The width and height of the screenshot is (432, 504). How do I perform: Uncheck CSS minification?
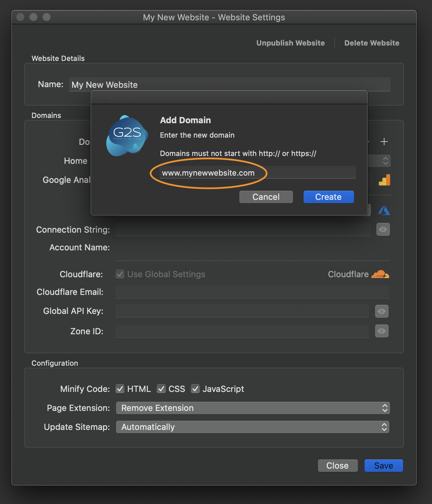point(161,389)
